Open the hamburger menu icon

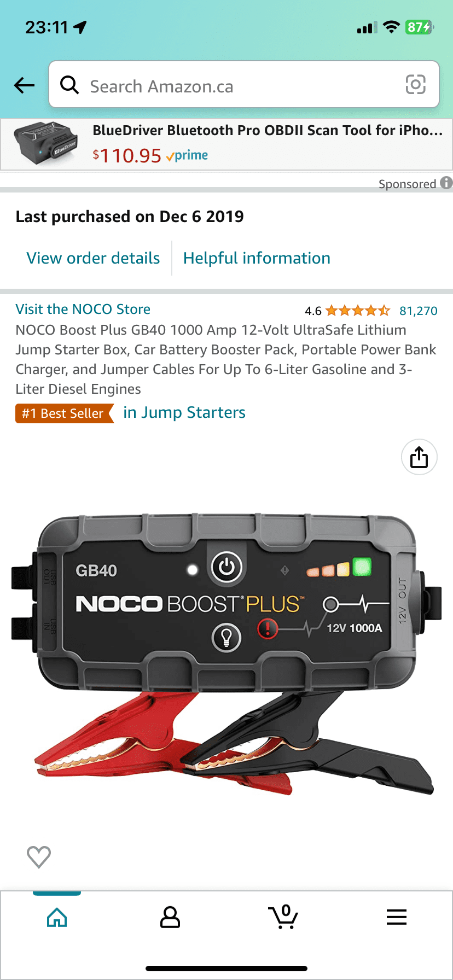click(396, 917)
